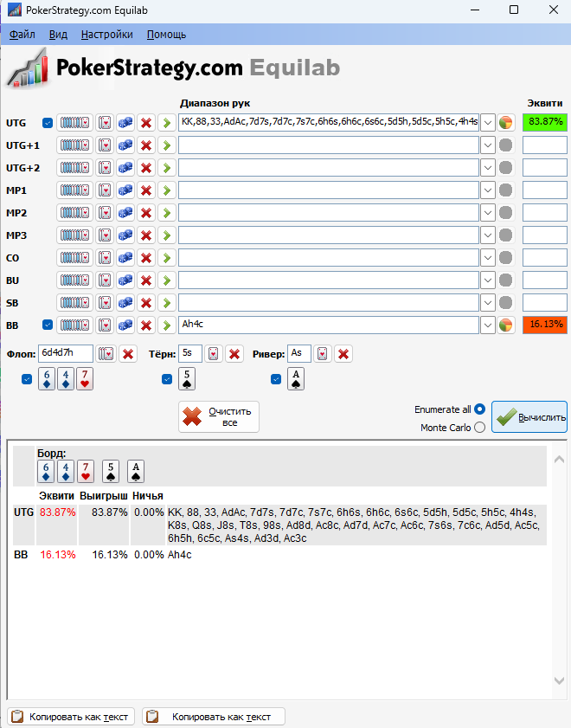Expand SB range dropdown
Viewport: 571px width, 728px height.
pos(487,303)
